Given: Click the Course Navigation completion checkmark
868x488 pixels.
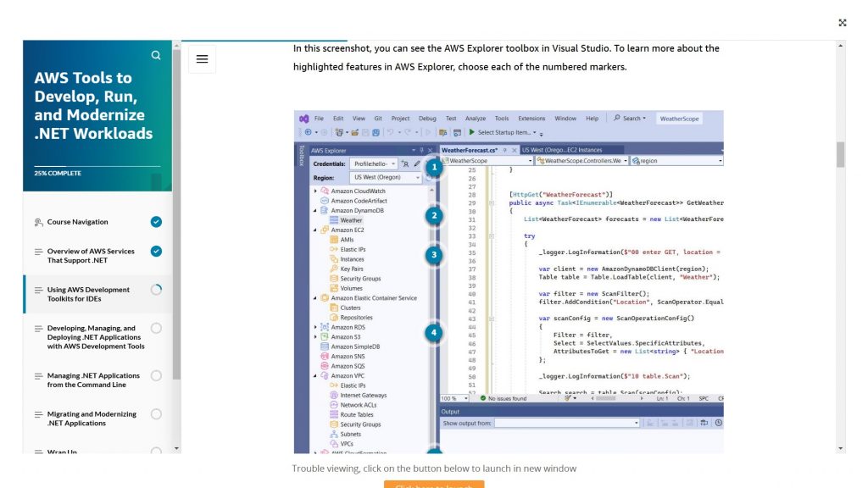Looking at the screenshot, I should [155, 222].
